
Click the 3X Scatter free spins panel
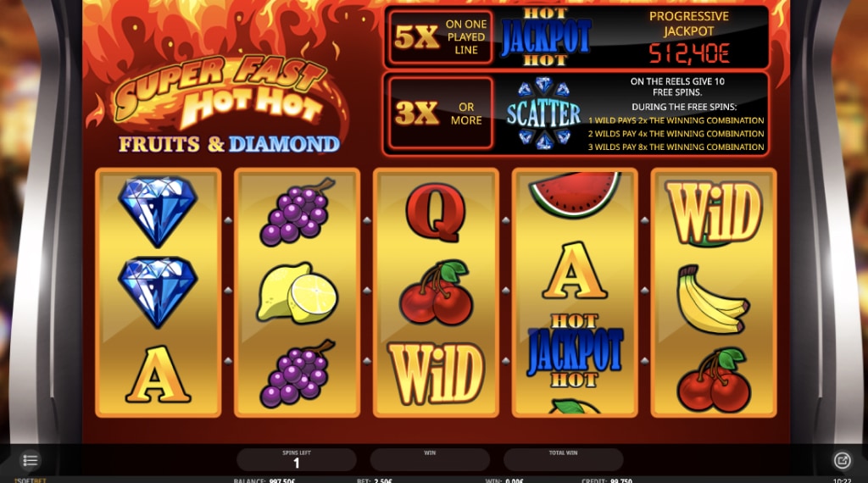(576, 114)
